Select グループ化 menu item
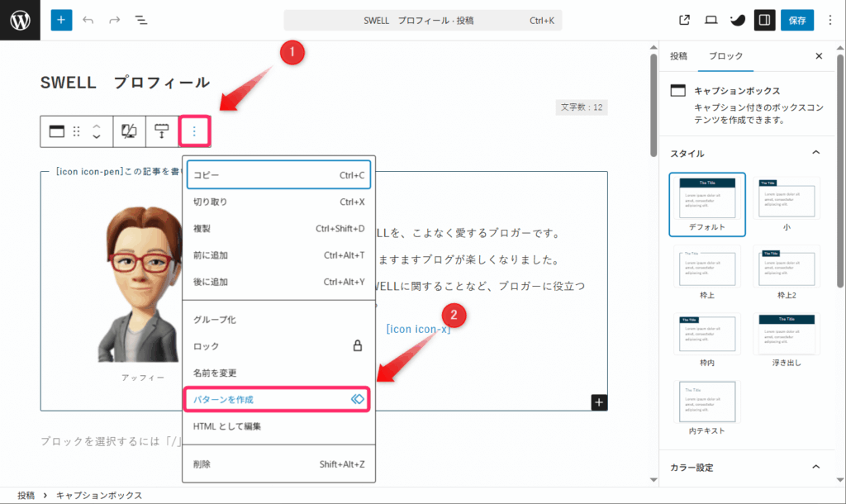The width and height of the screenshot is (846, 504). point(279,320)
